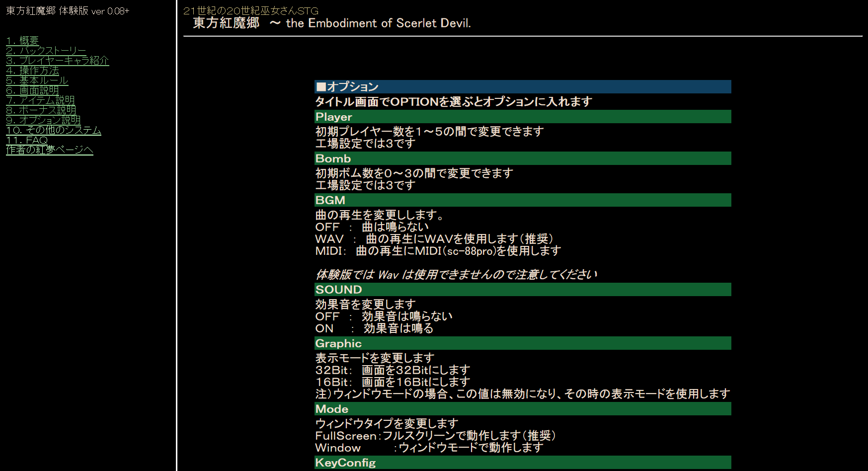Viewport: 868px width, 471px height.
Task: Click the Bomb section heading
Action: 523,158
